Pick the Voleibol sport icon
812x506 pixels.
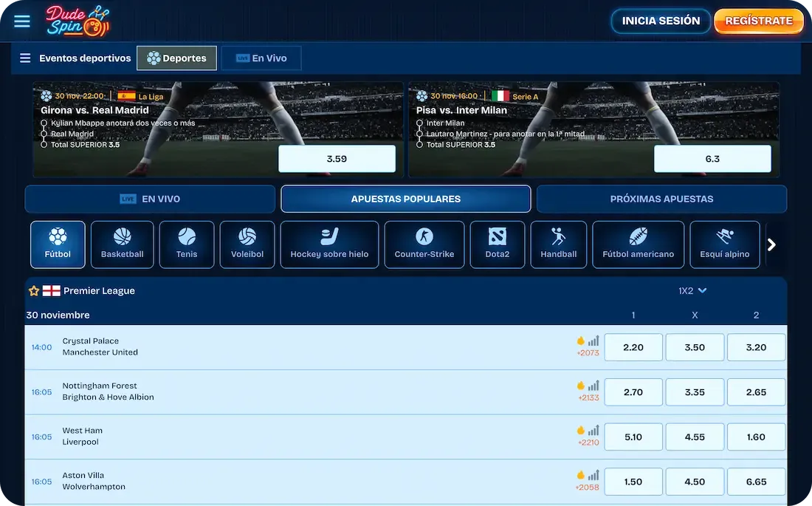[247, 245]
